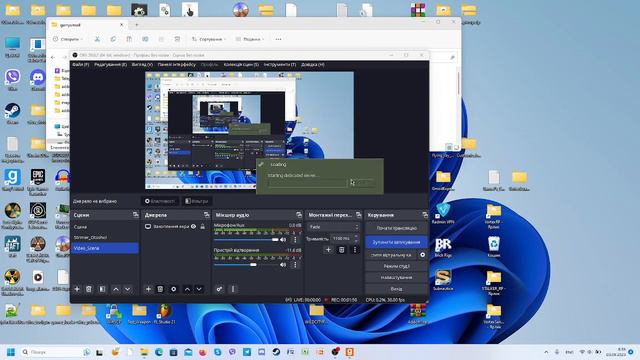Open the Help menu in OBS
The width and height of the screenshot is (640, 360).
click(x=313, y=64)
